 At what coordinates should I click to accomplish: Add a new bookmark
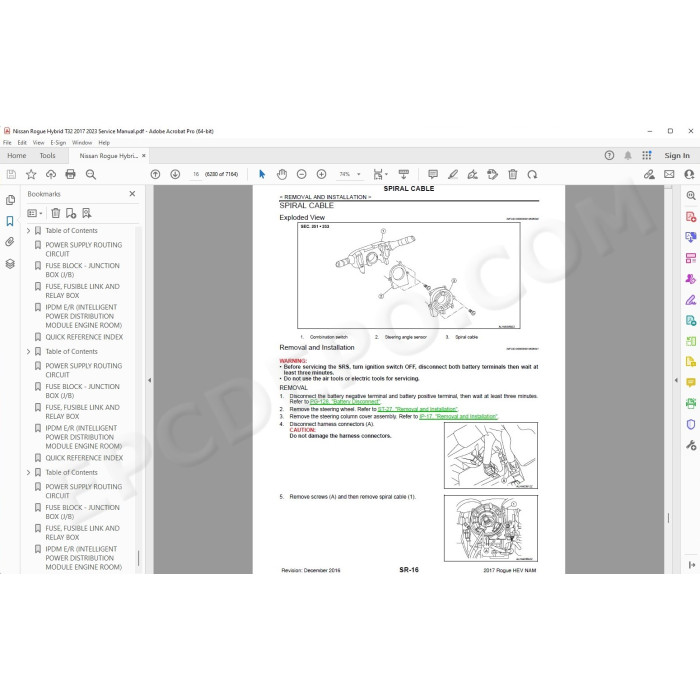pyautogui.click(x=71, y=213)
